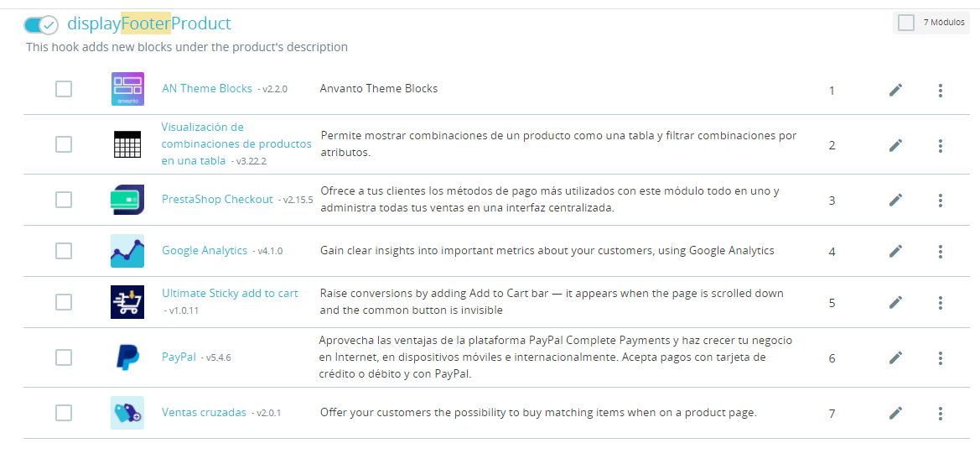The height and width of the screenshot is (459, 980).
Task: Select the PrestaShop Checkout checkbox
Action: coord(63,200)
